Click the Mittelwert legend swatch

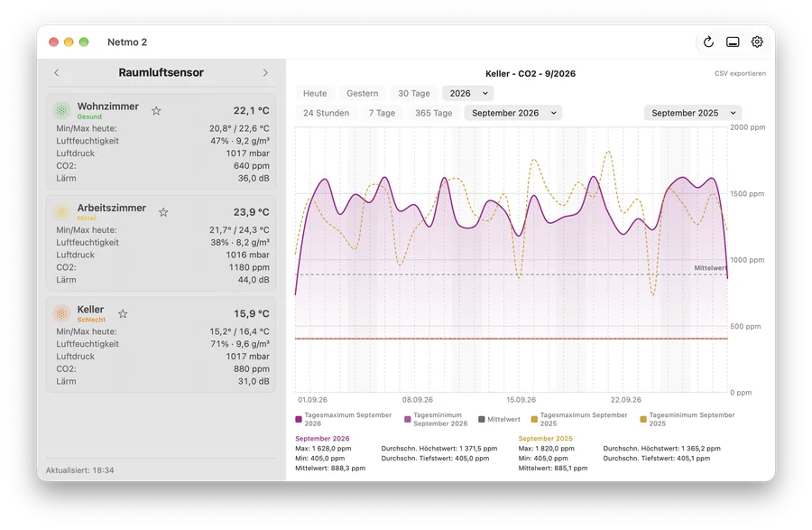(482, 419)
